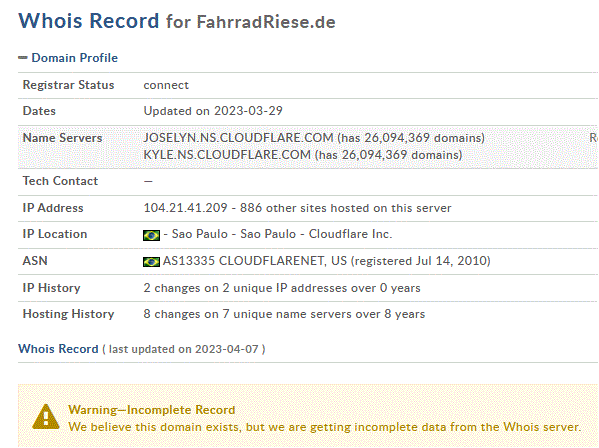Click the Warning—Incomplete Record heading

click(152, 410)
